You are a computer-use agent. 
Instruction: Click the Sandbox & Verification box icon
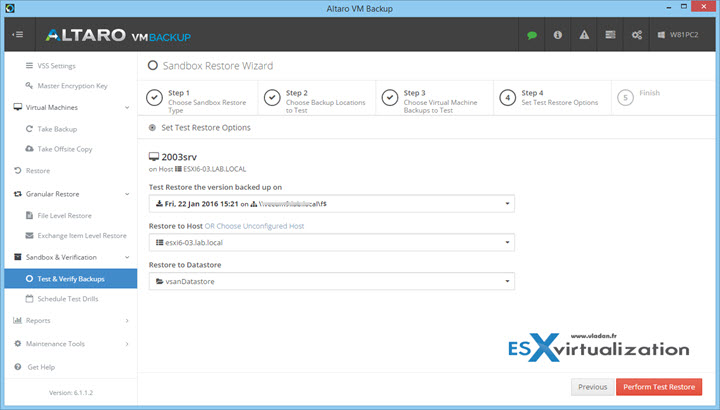pos(17,257)
